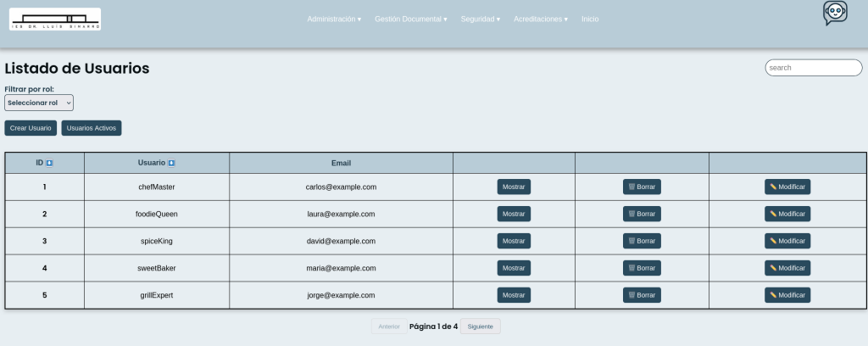
Task: Delete user chefMaster with Borrar button
Action: pyautogui.click(x=642, y=187)
